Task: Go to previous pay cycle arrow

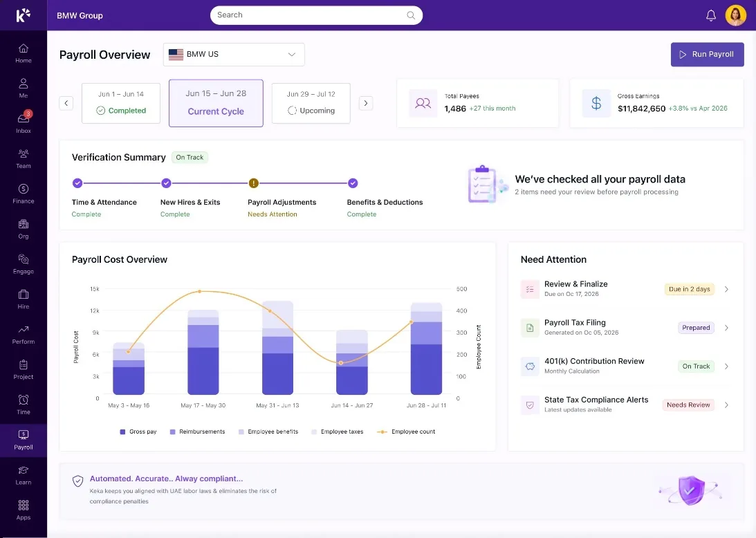Action: click(66, 103)
